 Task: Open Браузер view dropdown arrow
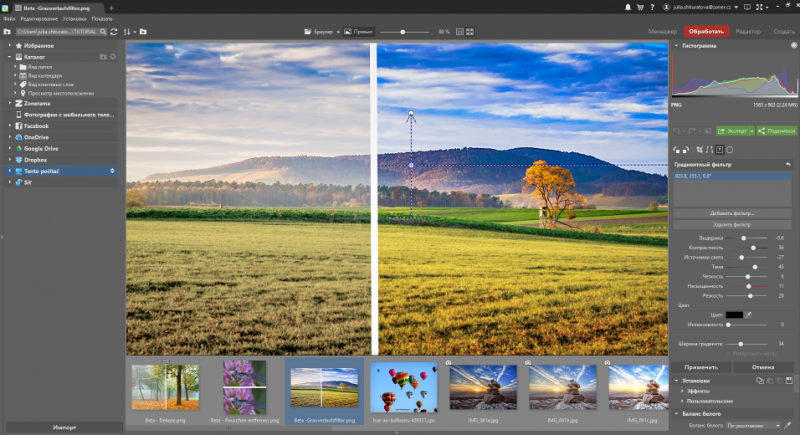click(x=338, y=32)
